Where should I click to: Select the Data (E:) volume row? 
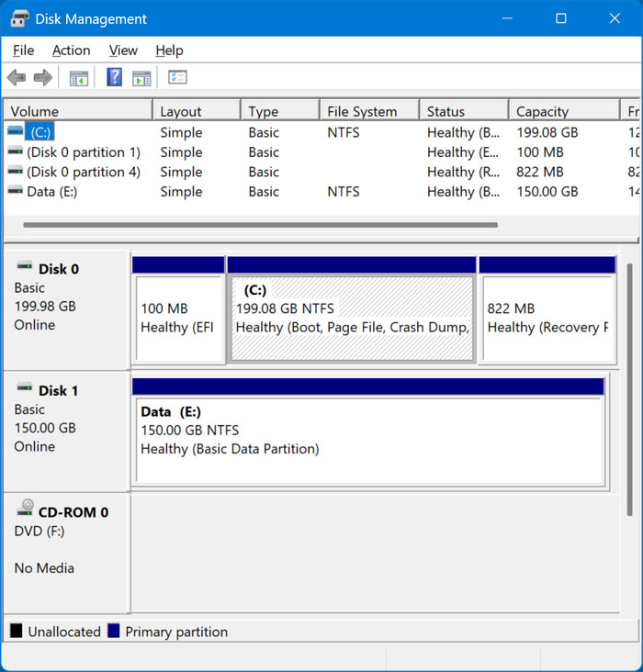[321, 192]
